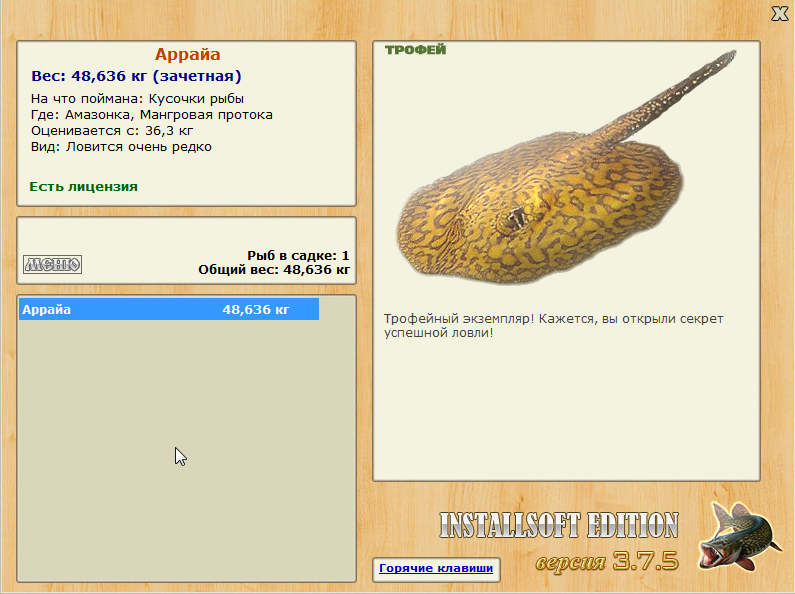The height and width of the screenshot is (594, 795).
Task: Click the weight text 'Вес: 48,636 кг (зачетная)'
Action: pyautogui.click(x=136, y=76)
